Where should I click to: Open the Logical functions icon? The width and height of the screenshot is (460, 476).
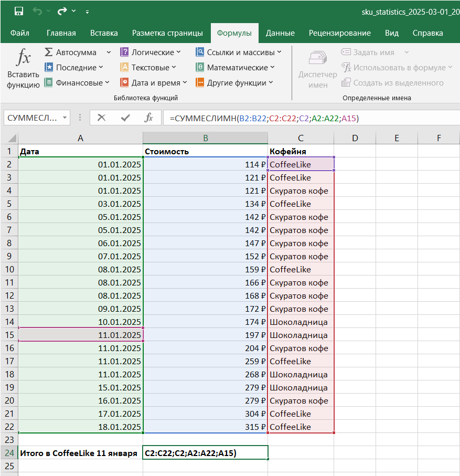125,52
